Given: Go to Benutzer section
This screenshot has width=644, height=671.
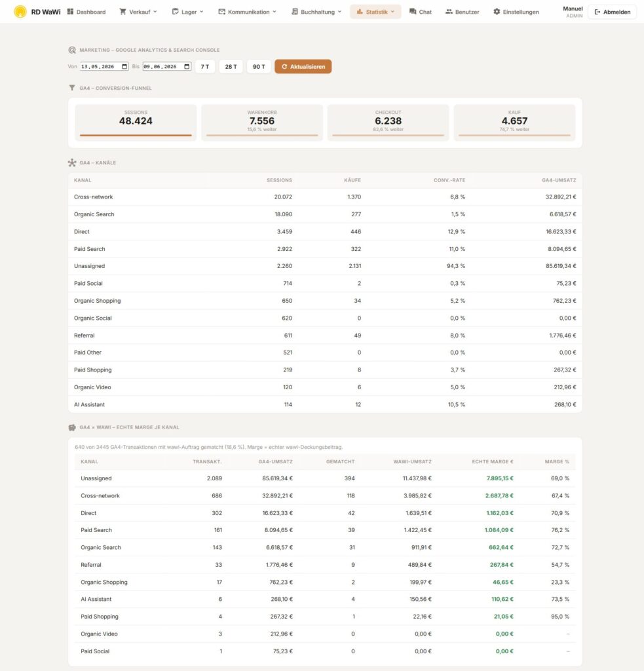Looking at the screenshot, I should (x=462, y=12).
